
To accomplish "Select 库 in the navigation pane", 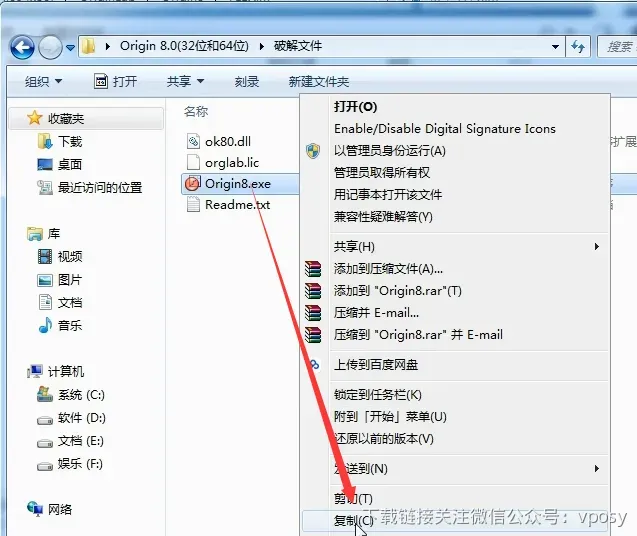I will point(54,234).
